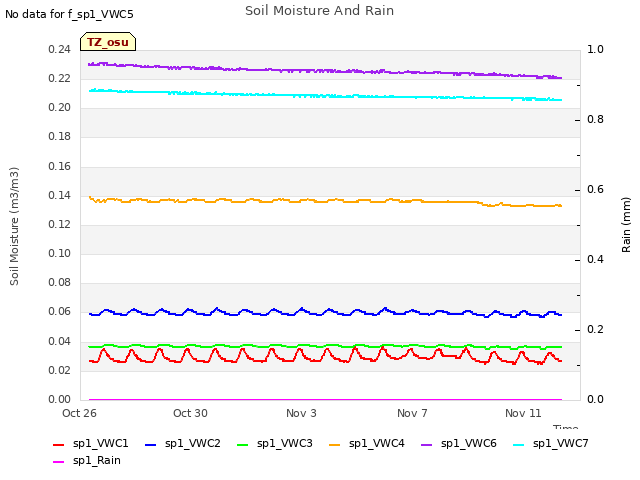Click the sp1_Rain legend entry

pos(87,461)
